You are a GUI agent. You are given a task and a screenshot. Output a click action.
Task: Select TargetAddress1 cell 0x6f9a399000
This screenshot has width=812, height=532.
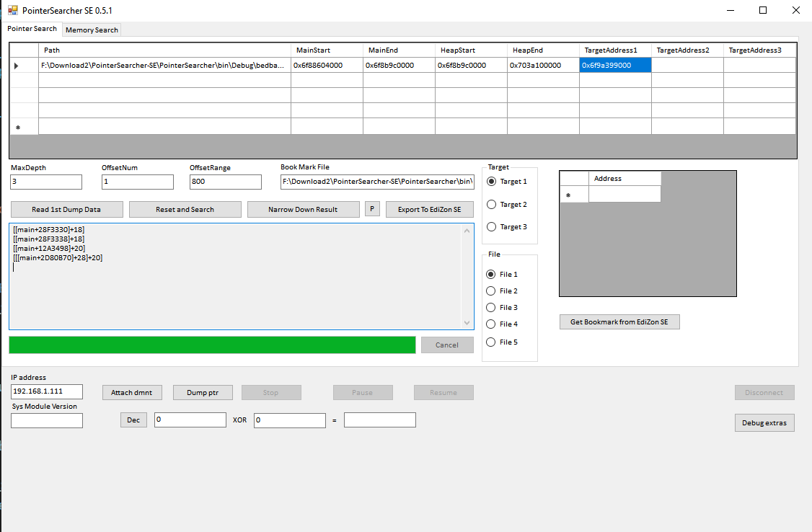[615, 65]
